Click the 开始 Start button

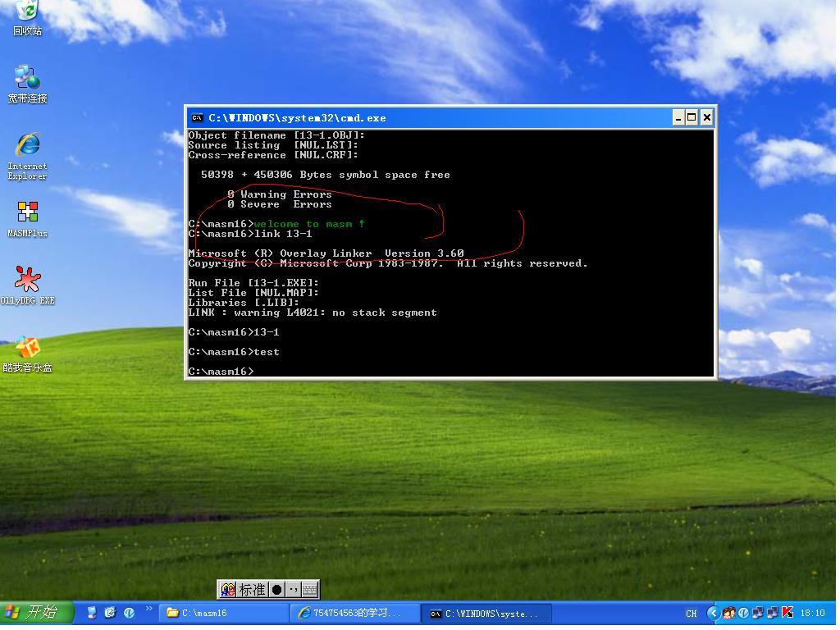click(36, 612)
